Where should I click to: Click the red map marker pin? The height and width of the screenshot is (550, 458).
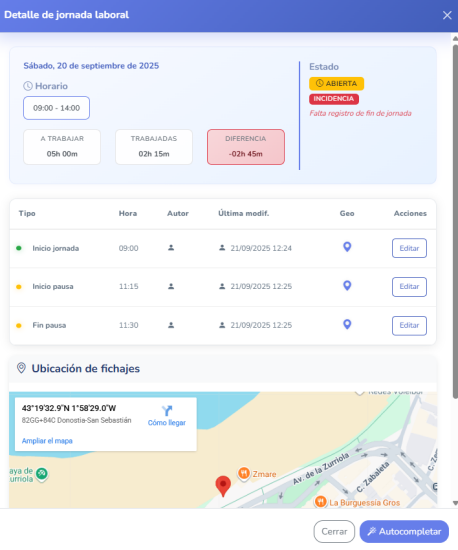point(223,486)
